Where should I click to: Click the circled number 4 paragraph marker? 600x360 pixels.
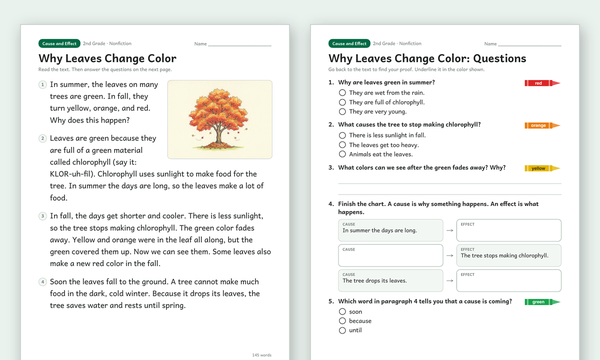pyautogui.click(x=42, y=282)
